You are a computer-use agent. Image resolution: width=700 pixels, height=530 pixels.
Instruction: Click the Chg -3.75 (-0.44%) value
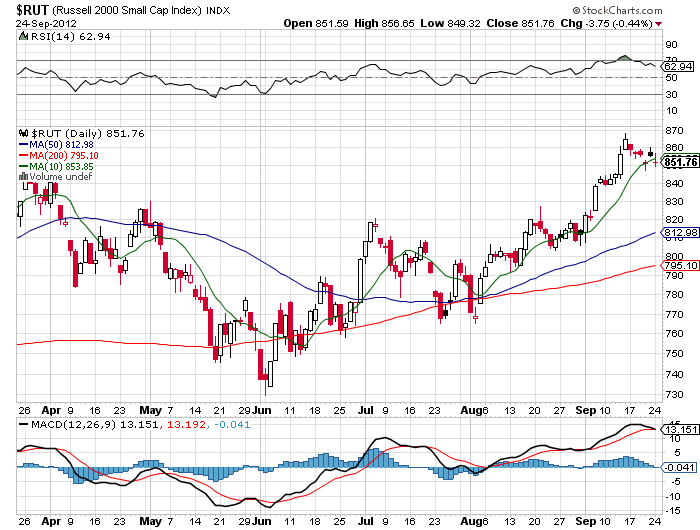[x=607, y=23]
